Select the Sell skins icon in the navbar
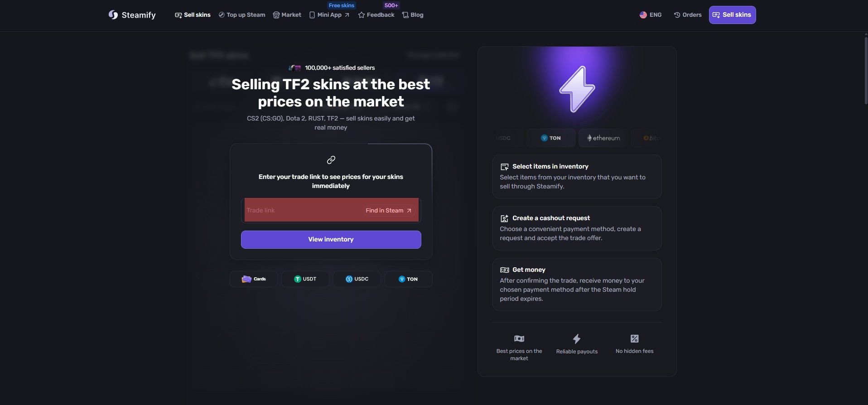868x405 pixels. [x=178, y=14]
